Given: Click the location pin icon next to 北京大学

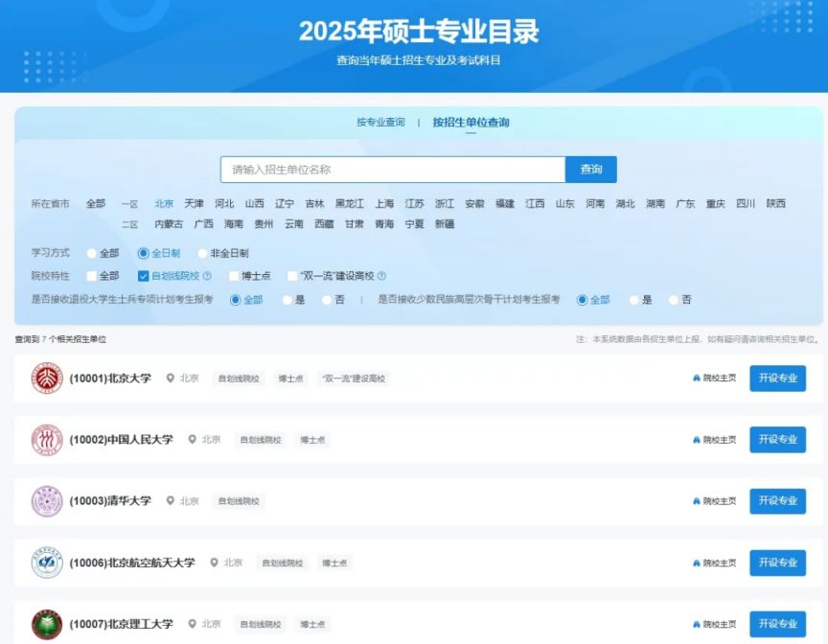Looking at the screenshot, I should [170, 378].
